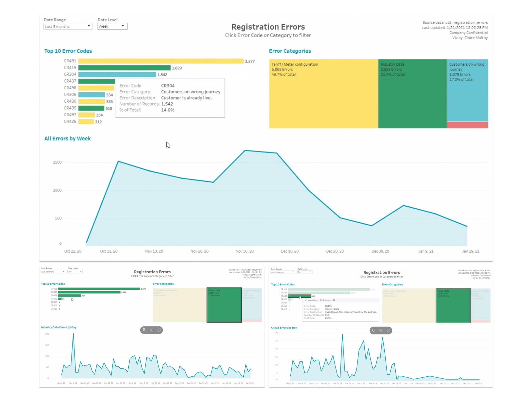
Task: Select the CR430 bar labeled 533
Action: coord(92,102)
